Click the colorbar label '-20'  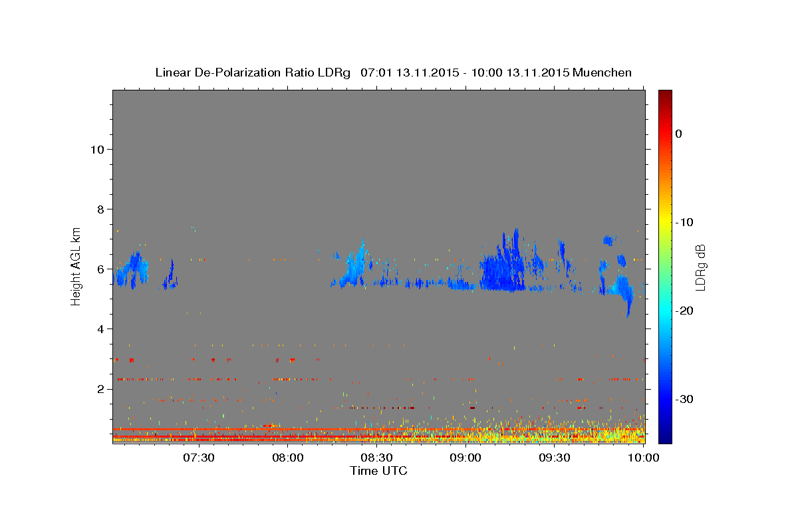684,311
